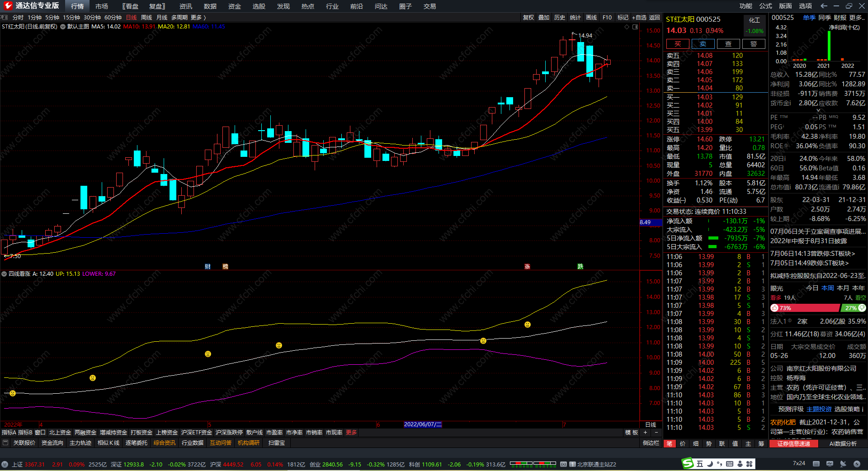Click the Sogou input method S icon
The image size is (868, 471).
tap(688, 463)
